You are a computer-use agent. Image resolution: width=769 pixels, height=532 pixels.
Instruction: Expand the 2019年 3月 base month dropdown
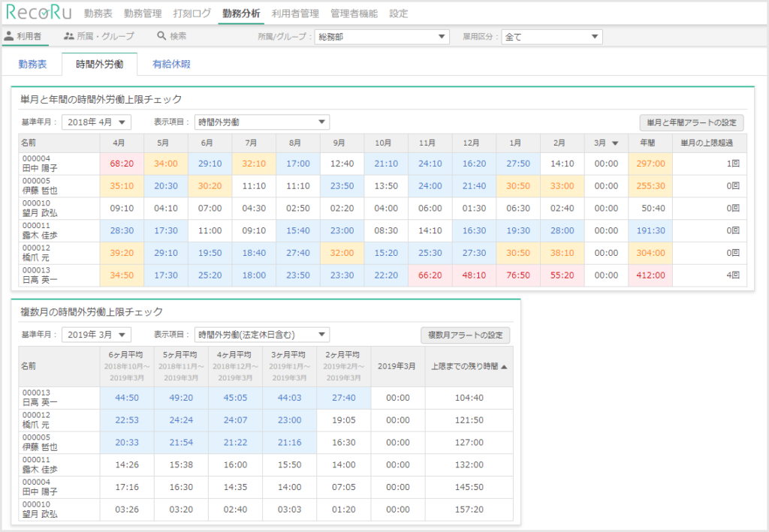click(x=97, y=335)
